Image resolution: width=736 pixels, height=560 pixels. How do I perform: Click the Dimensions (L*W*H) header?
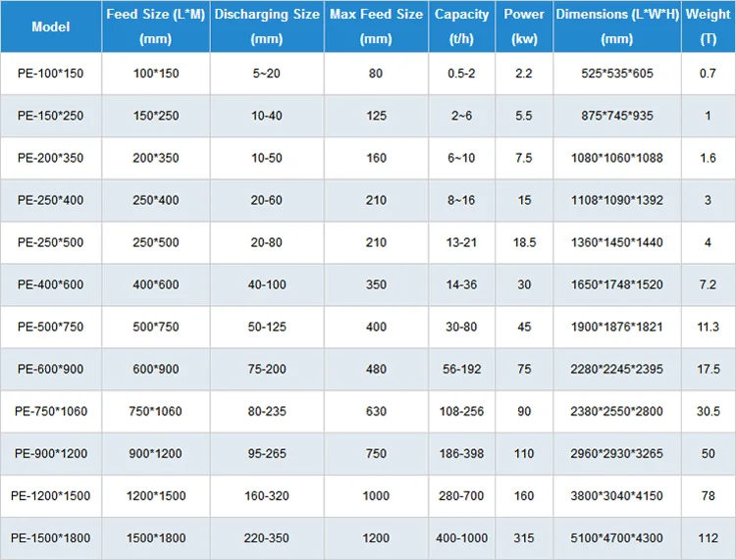617,26
